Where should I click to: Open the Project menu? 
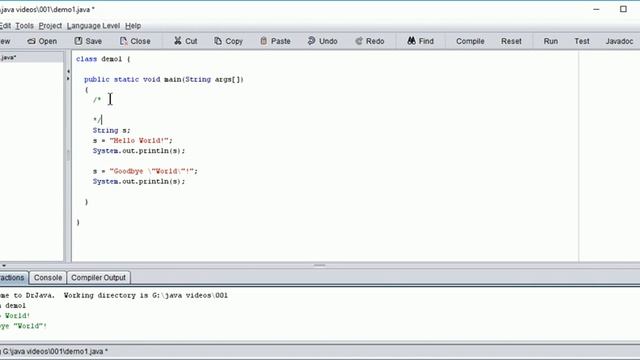[x=50, y=26]
